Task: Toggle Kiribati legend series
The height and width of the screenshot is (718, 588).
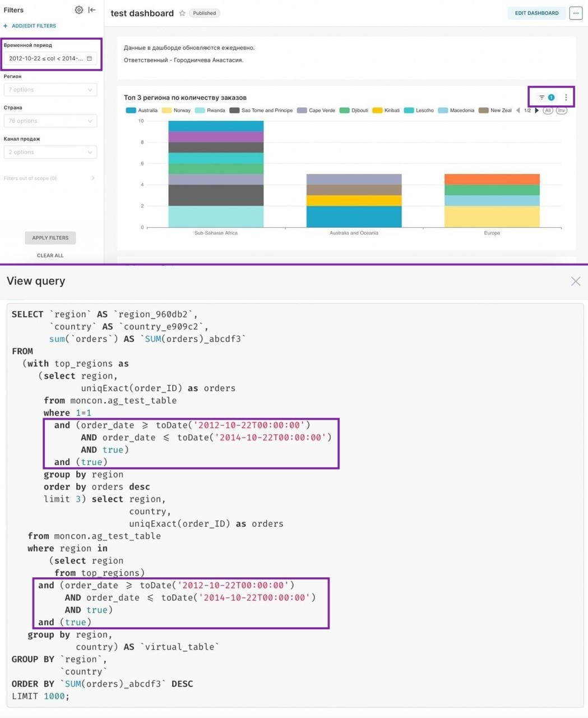Action: pos(386,111)
